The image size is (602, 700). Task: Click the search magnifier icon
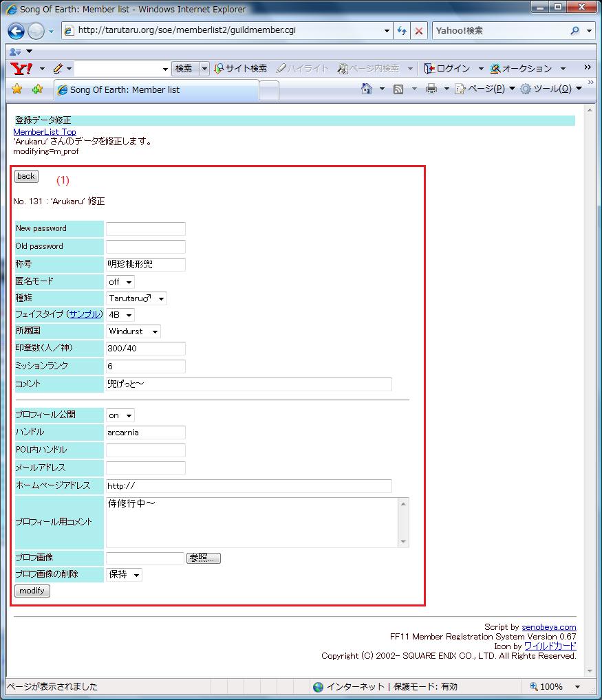click(575, 31)
